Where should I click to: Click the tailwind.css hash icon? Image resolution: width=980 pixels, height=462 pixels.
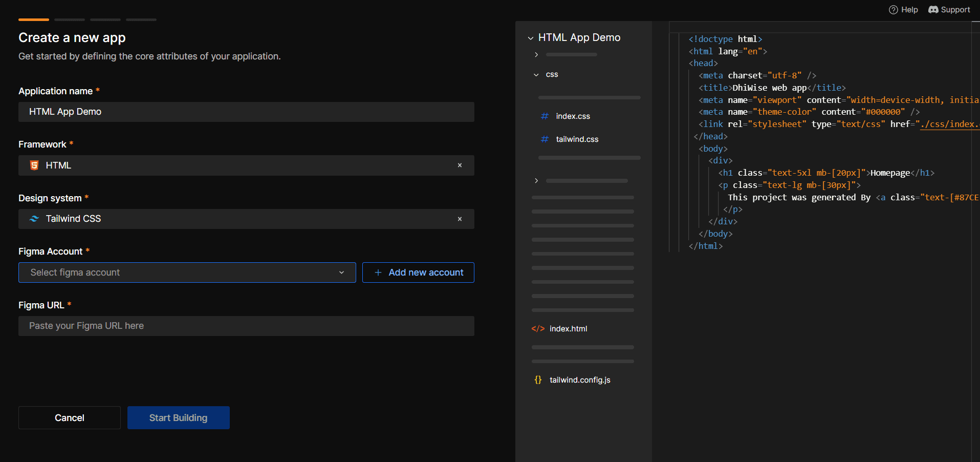545,139
